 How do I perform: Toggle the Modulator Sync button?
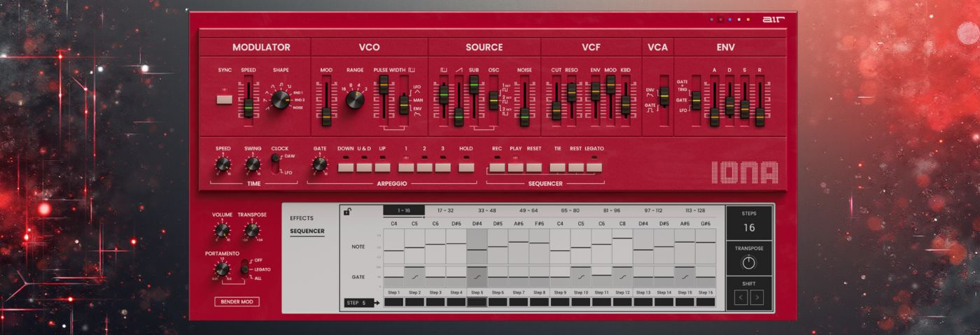224,99
